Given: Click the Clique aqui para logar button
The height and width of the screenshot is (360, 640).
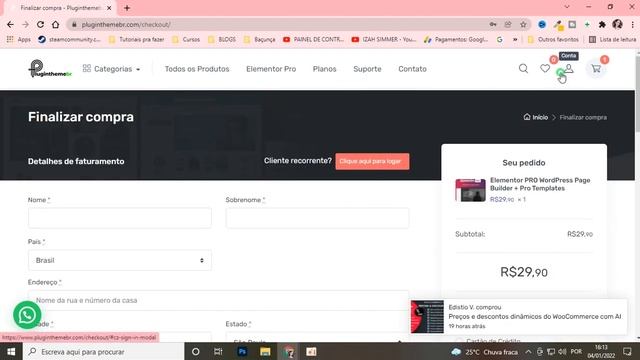Looking at the screenshot, I should 372,161.
